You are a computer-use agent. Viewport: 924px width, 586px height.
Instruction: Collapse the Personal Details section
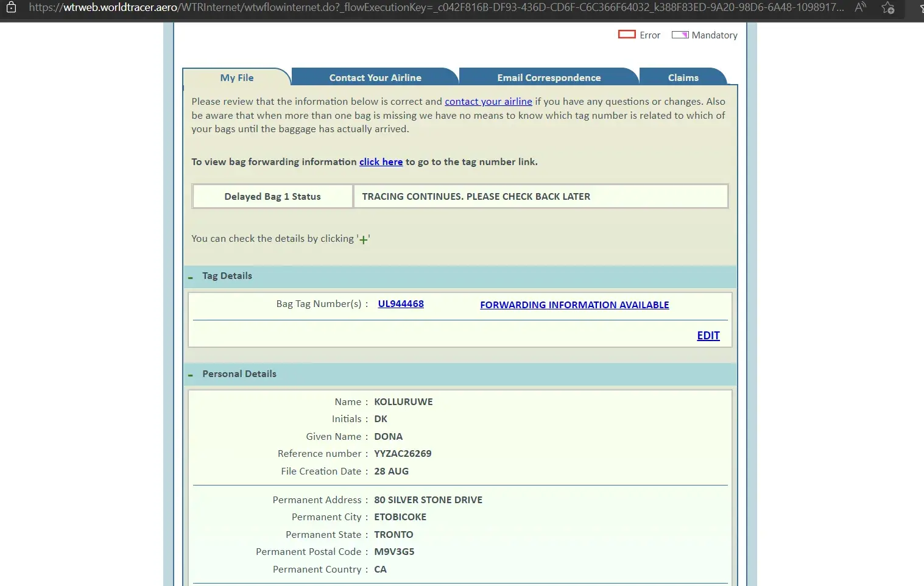pyautogui.click(x=191, y=375)
